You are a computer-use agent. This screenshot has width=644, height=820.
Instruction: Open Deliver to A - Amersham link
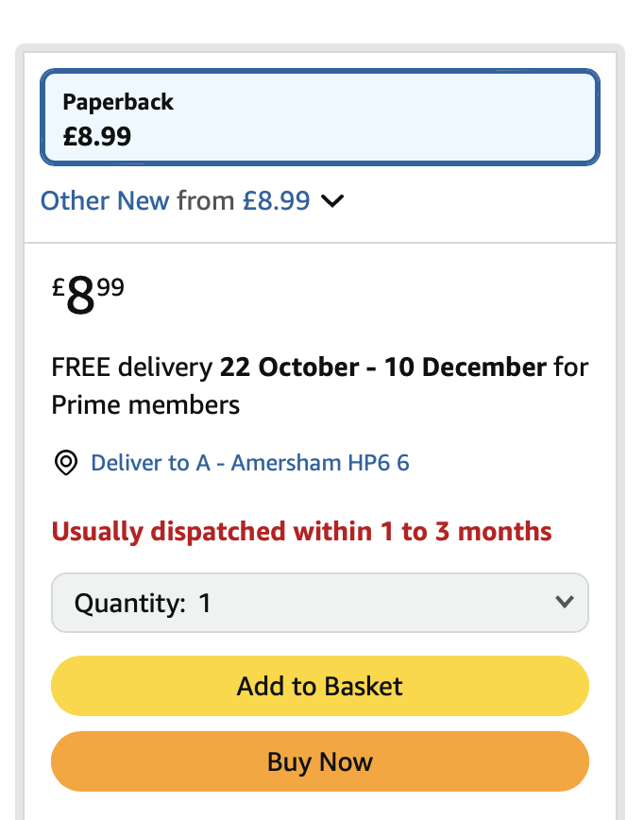point(249,463)
